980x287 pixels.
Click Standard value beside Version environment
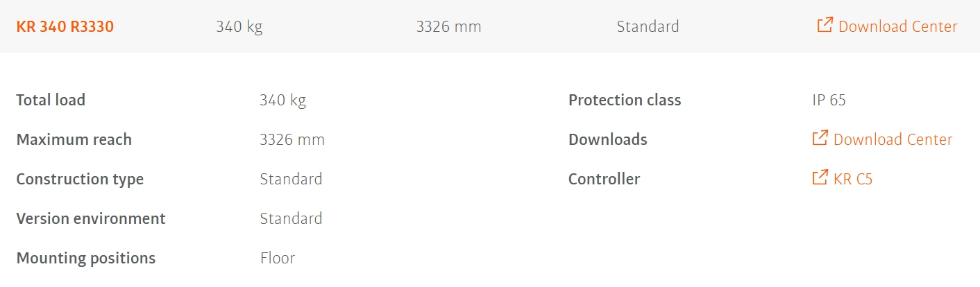point(291,218)
